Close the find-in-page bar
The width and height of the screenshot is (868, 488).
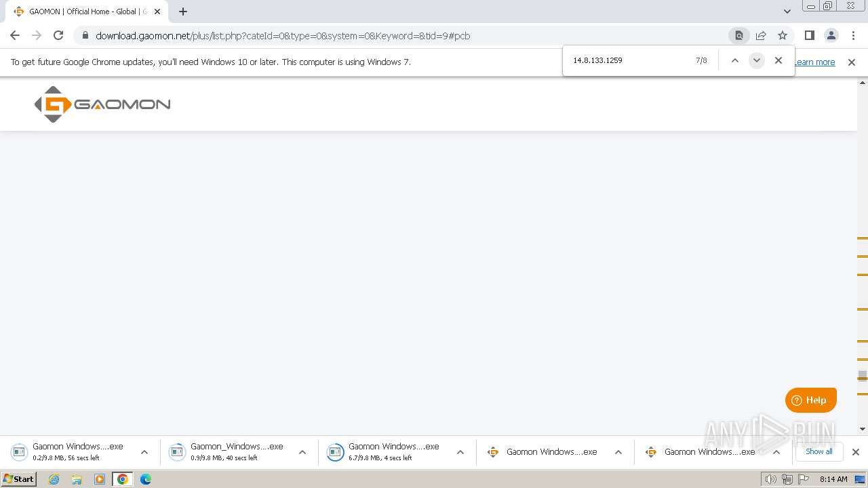pyautogui.click(x=778, y=60)
